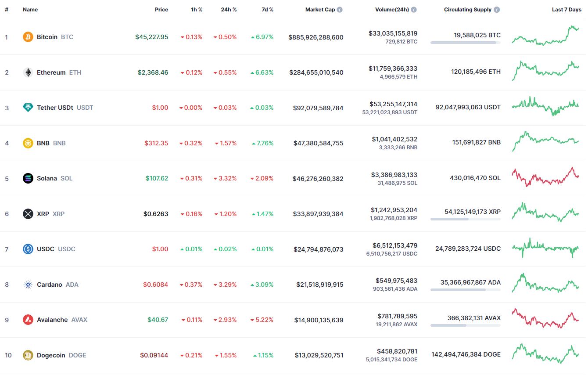Click the XRP black logo icon
Viewport: 588px width, 375px height.
coord(28,214)
